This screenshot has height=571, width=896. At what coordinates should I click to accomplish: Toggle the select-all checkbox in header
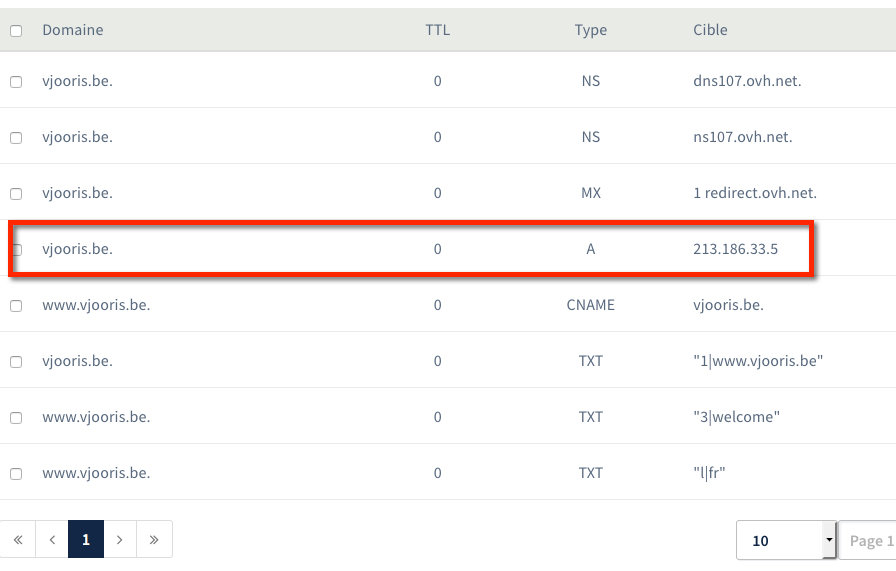(16, 31)
